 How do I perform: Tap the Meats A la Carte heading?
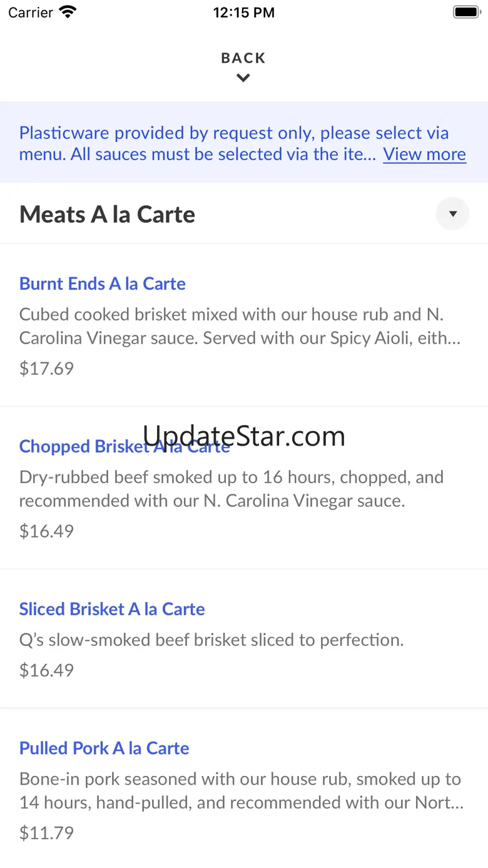coord(107,215)
